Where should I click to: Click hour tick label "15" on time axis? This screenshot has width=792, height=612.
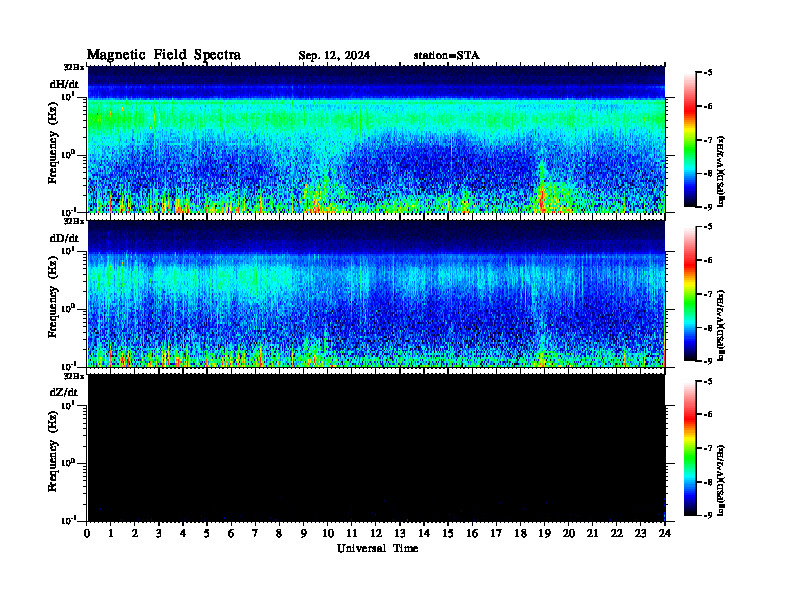pos(448,534)
